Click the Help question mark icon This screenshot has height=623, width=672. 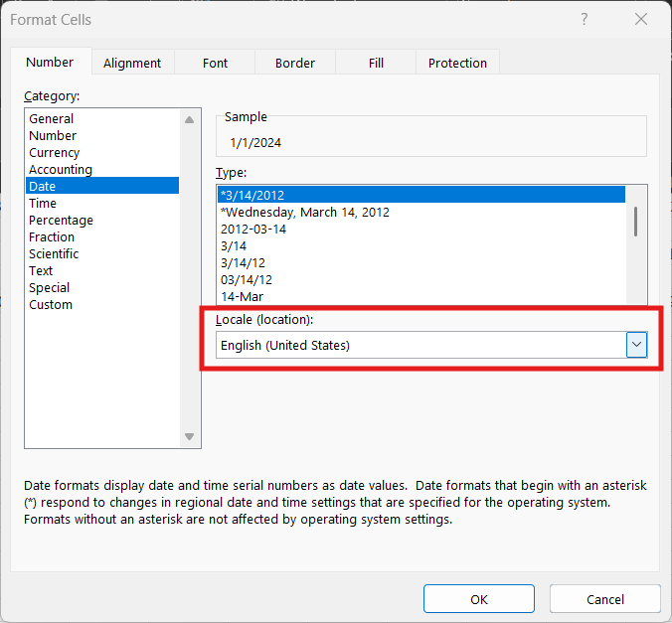coord(584,20)
